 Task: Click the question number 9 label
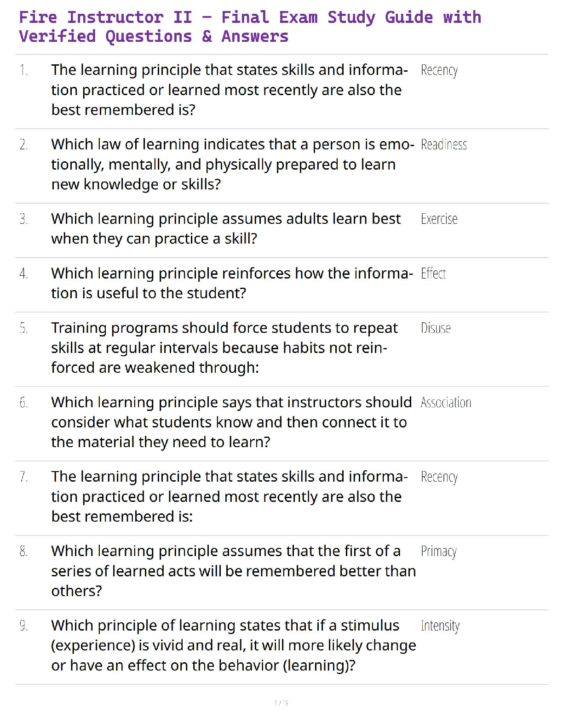coord(23,626)
